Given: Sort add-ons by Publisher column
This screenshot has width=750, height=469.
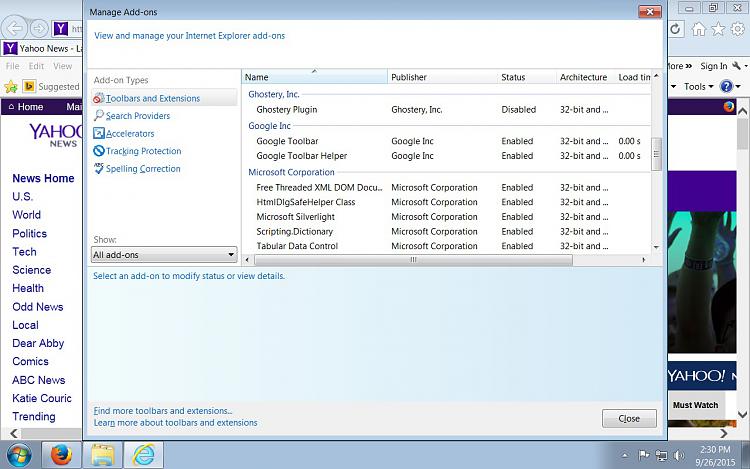Looking at the screenshot, I should click(442, 77).
